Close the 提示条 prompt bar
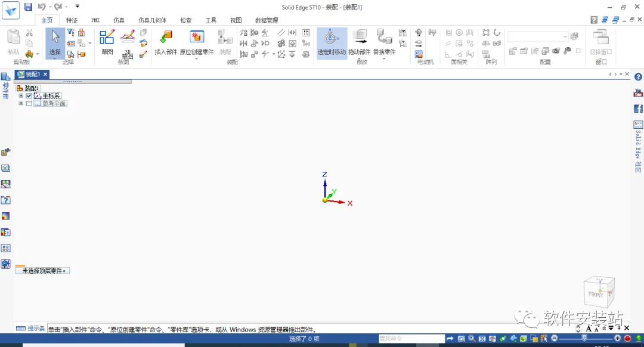The height and width of the screenshot is (347, 644). pos(627,328)
